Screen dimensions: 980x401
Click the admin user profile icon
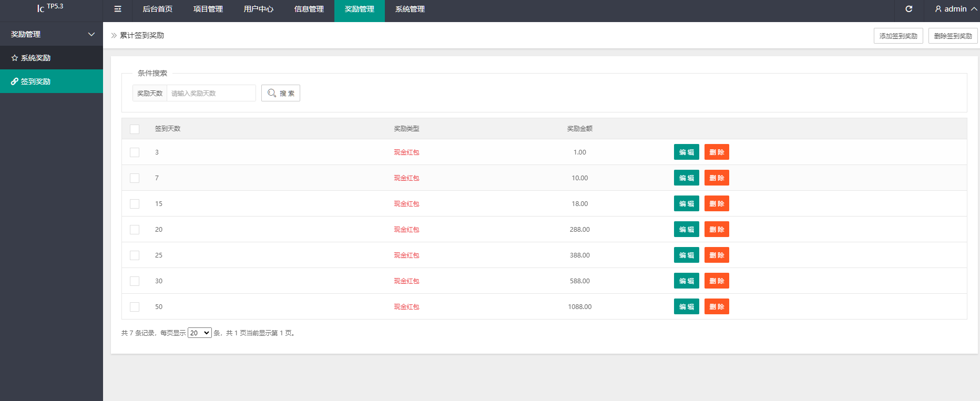click(x=938, y=9)
